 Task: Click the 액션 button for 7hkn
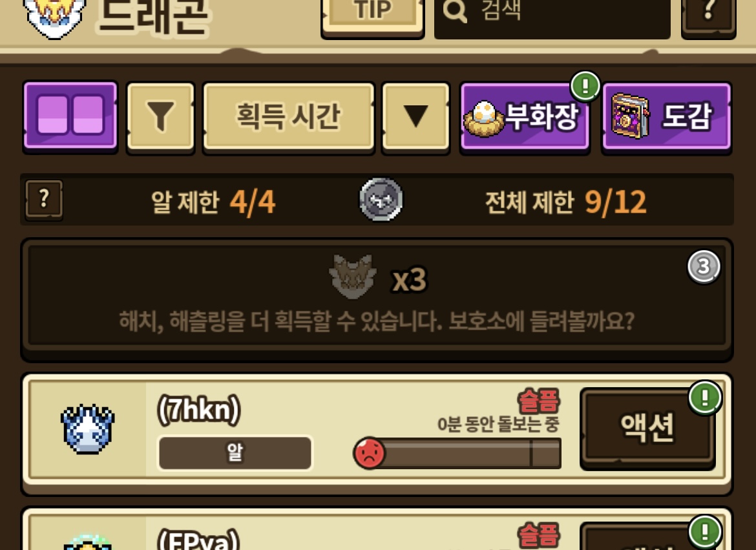tap(647, 427)
